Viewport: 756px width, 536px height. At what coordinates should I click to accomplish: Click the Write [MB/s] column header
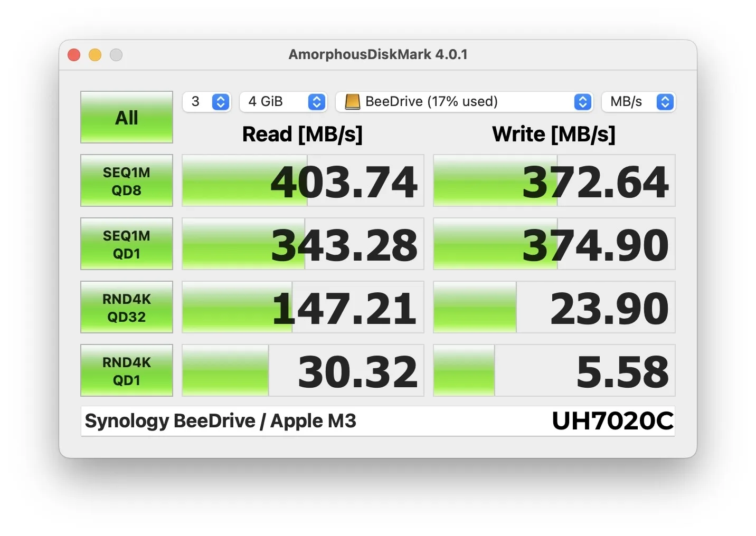coord(554,134)
